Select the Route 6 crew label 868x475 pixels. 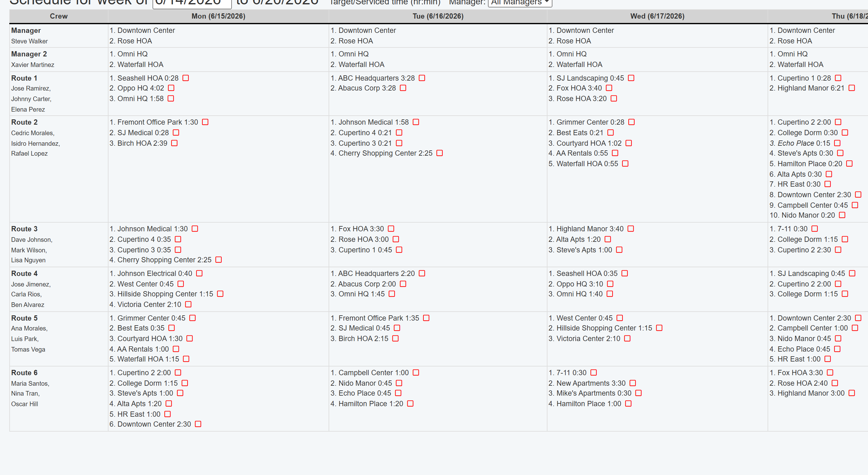[24, 373]
